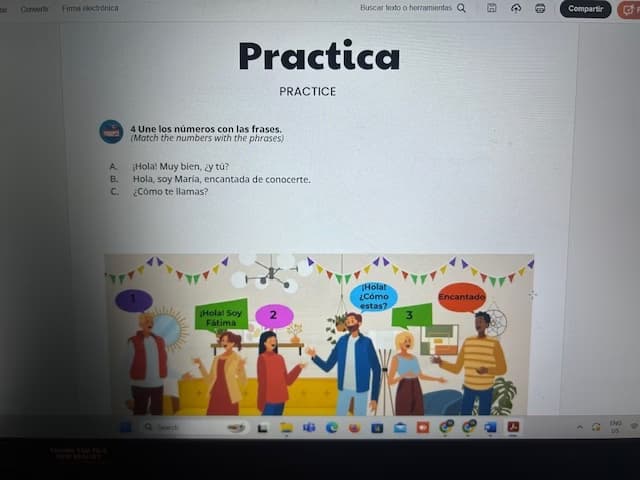The height and width of the screenshot is (480, 640).
Task: Show hidden system tray icons
Action: tap(580, 427)
